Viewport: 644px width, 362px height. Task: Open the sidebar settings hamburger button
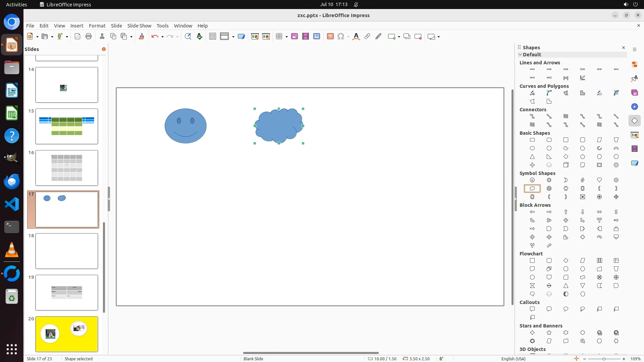[x=634, y=50]
